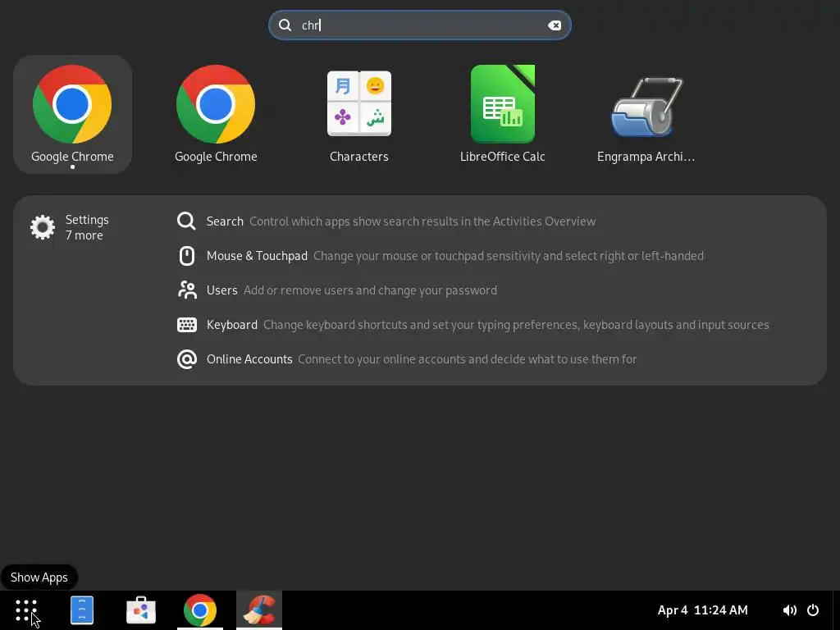840x630 pixels.
Task: Click into the search input field
Action: click(419, 25)
